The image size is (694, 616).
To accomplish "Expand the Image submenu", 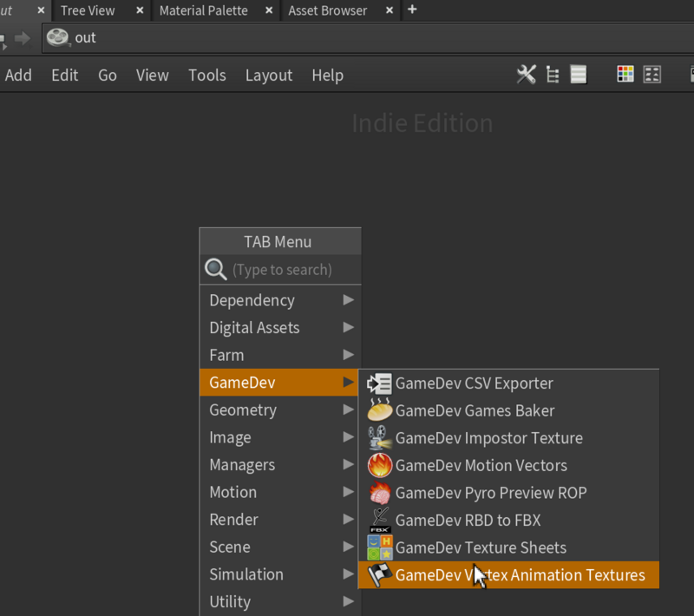I will (x=280, y=437).
